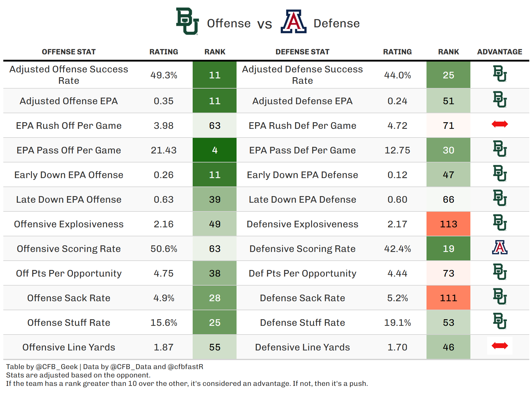This screenshot has width=532, height=394.
Task: Click the 21.43 EPA Pass offense rating
Action: point(164,150)
